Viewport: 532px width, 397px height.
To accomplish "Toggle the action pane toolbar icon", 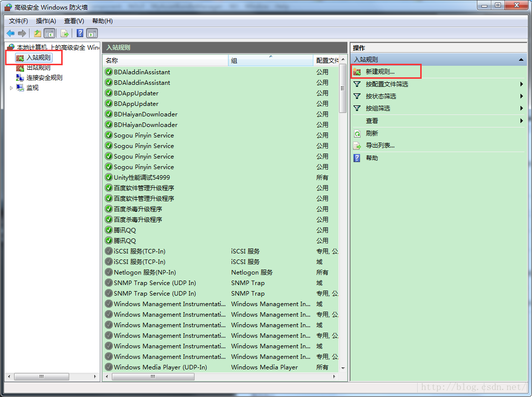I will point(92,33).
